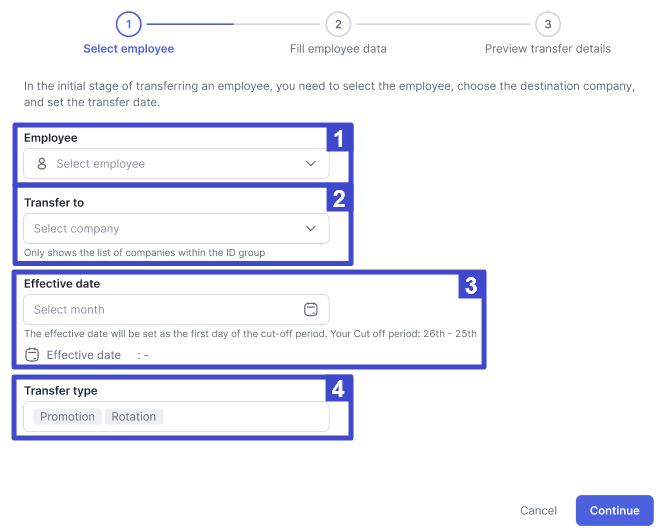
Task: Click step 2 circle in progress stepper
Action: click(x=338, y=24)
